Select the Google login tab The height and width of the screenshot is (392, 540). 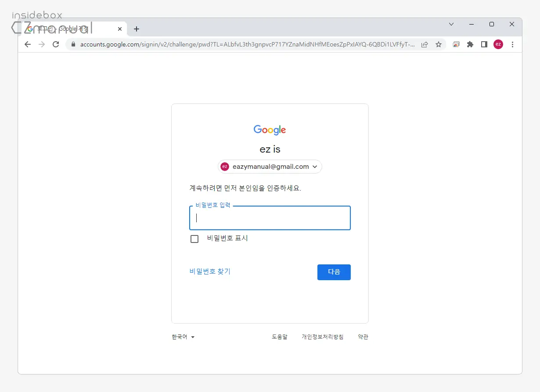coord(74,29)
